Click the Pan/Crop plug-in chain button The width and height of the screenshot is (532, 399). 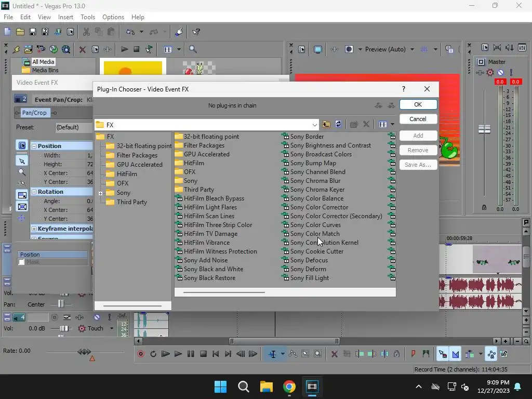(34, 113)
